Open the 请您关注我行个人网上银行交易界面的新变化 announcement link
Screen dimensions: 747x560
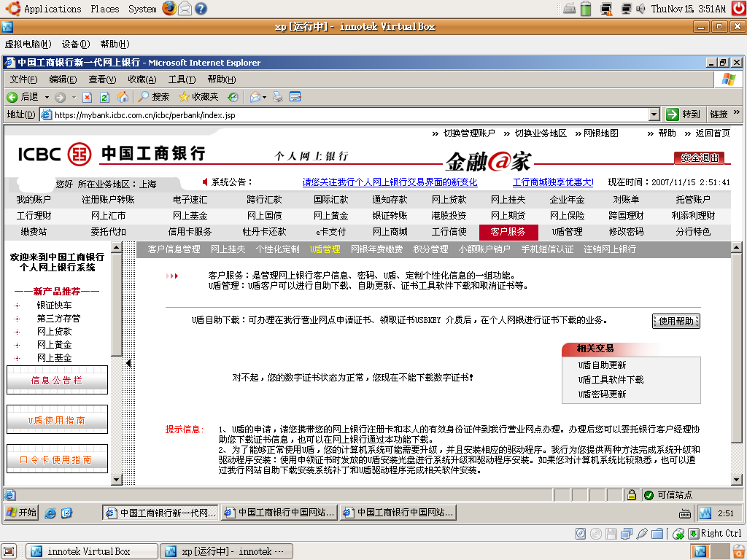click(390, 182)
